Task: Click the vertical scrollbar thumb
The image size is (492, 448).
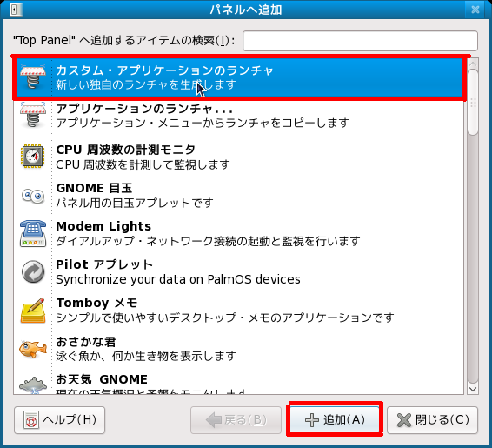Action: point(473,103)
